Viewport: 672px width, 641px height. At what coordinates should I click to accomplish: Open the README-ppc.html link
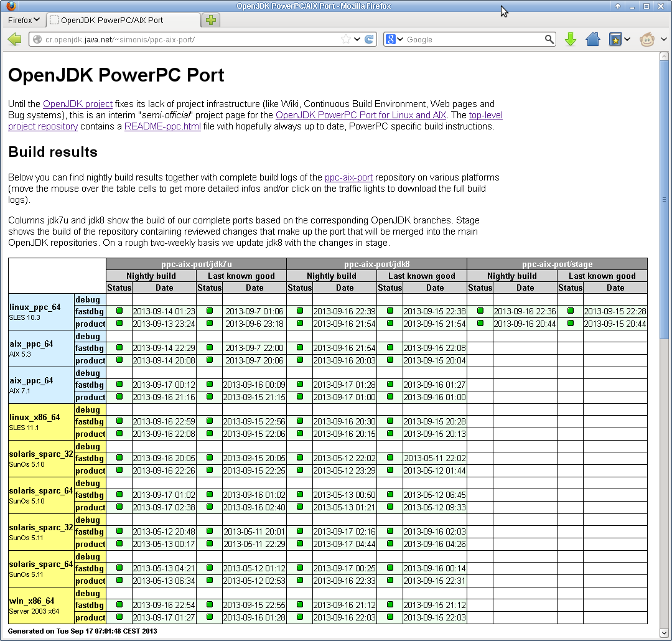pos(162,126)
